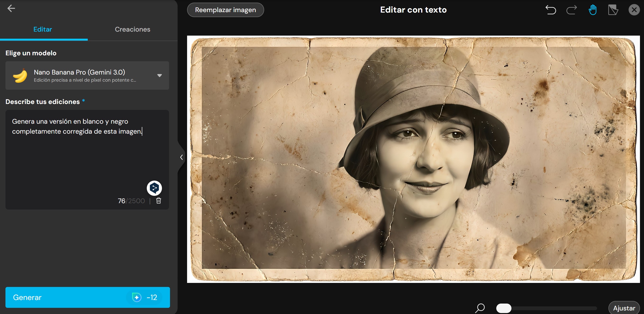
Task: Click the Reemplazar imagen button
Action: point(225,10)
